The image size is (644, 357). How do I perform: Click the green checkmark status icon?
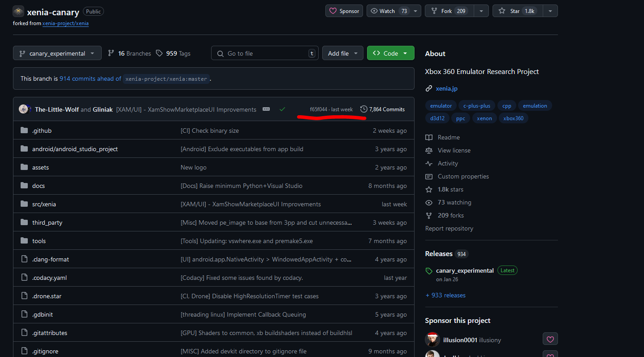point(282,109)
